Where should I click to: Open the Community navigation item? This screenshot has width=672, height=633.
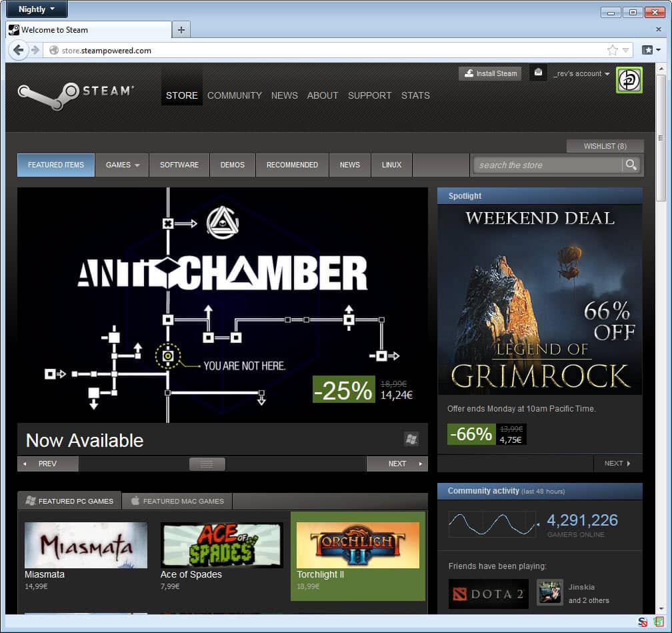coord(234,95)
